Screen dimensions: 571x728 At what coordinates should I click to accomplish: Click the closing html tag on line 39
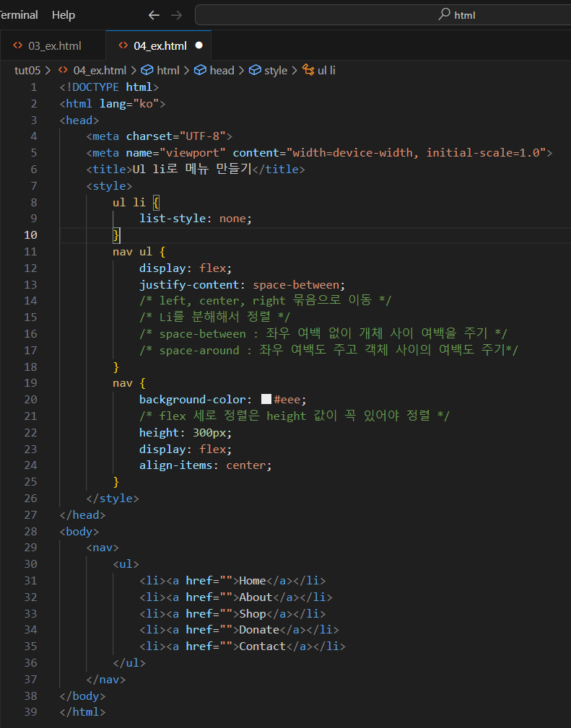pos(83,711)
